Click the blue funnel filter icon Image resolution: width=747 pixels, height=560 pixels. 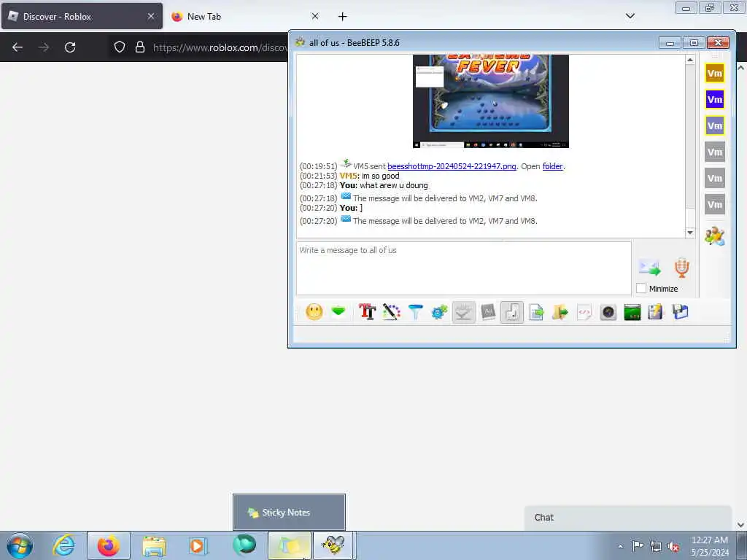click(415, 312)
